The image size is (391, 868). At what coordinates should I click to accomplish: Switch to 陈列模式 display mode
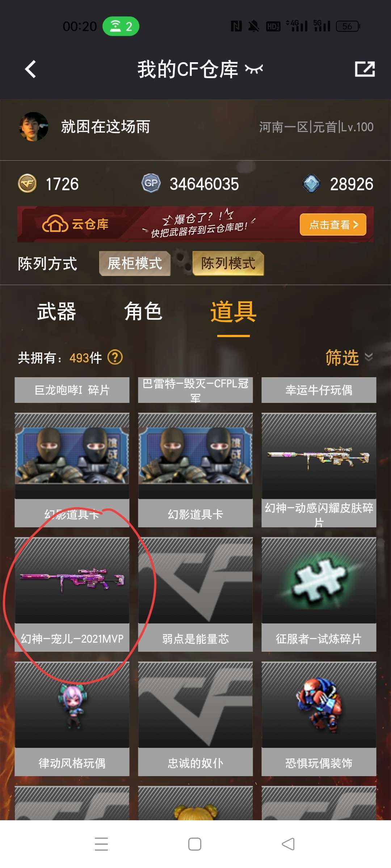pyautogui.click(x=228, y=263)
